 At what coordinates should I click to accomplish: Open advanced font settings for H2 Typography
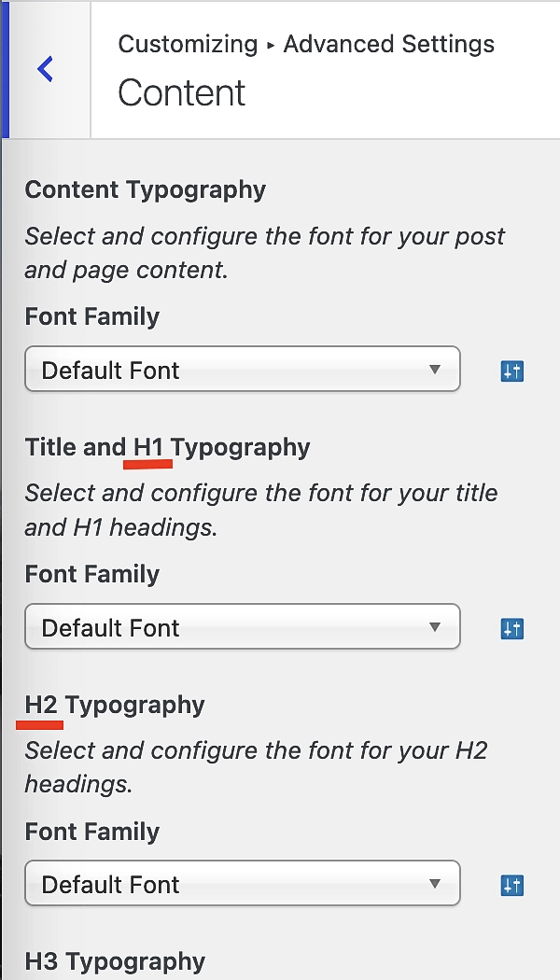[x=511, y=886]
